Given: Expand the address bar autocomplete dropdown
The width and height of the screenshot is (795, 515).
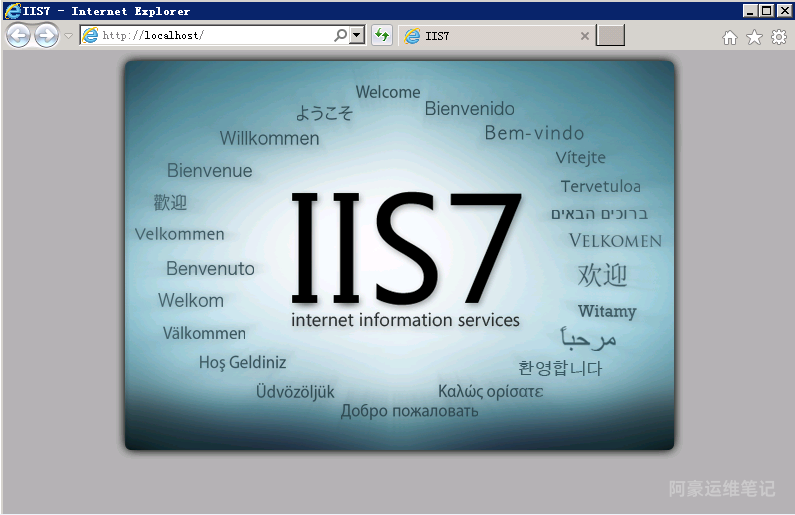Looking at the screenshot, I should (x=357, y=36).
